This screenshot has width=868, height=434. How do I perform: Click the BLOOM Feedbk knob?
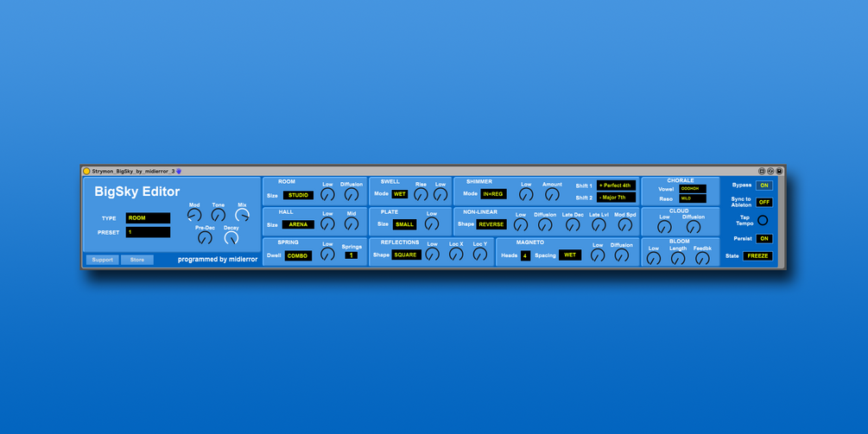point(702,258)
